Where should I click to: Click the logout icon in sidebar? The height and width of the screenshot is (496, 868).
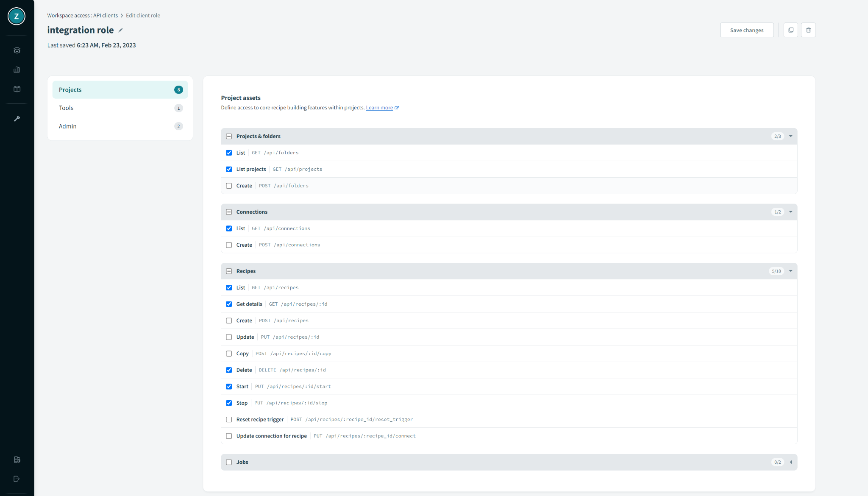[17, 479]
